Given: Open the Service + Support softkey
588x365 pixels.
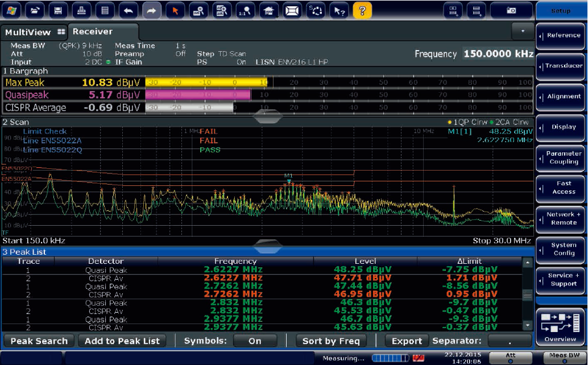Looking at the screenshot, I should pyautogui.click(x=560, y=280).
